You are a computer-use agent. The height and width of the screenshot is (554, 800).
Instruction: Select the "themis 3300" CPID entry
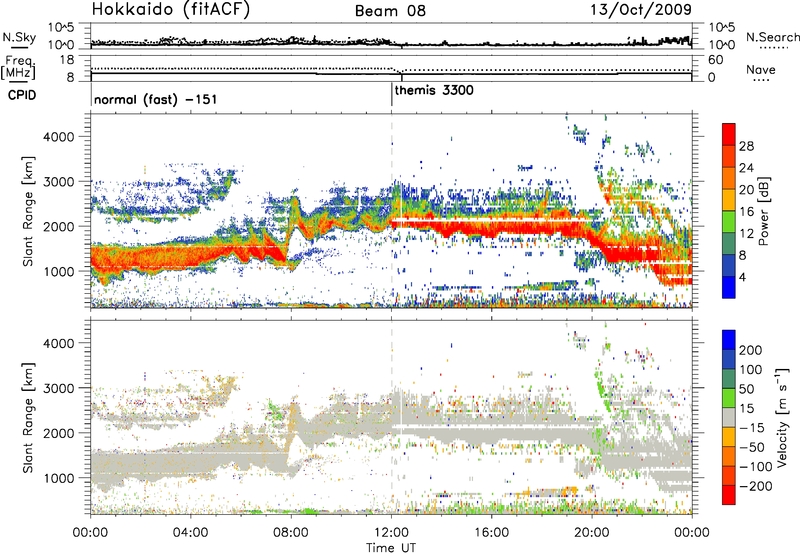point(434,90)
